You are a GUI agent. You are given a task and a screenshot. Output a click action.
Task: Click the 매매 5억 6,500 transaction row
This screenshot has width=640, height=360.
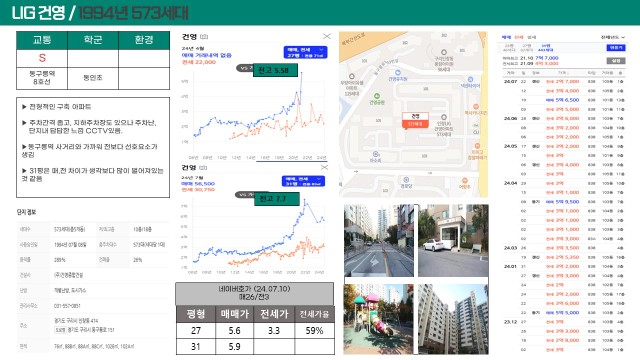563,100
